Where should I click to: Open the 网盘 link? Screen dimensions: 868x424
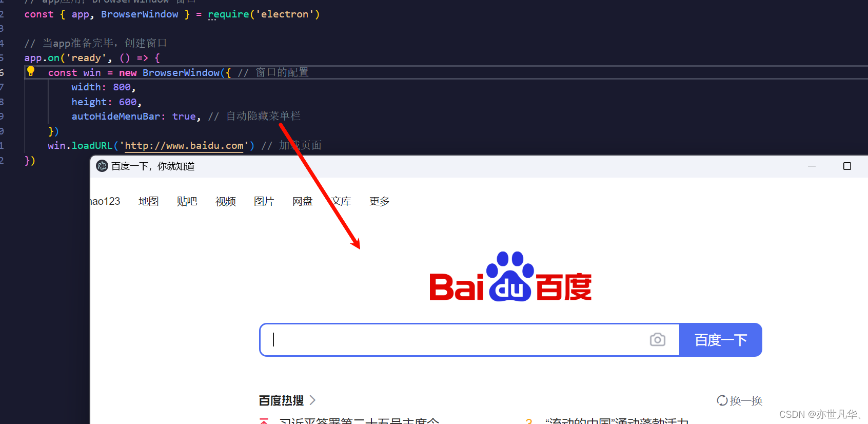click(303, 201)
